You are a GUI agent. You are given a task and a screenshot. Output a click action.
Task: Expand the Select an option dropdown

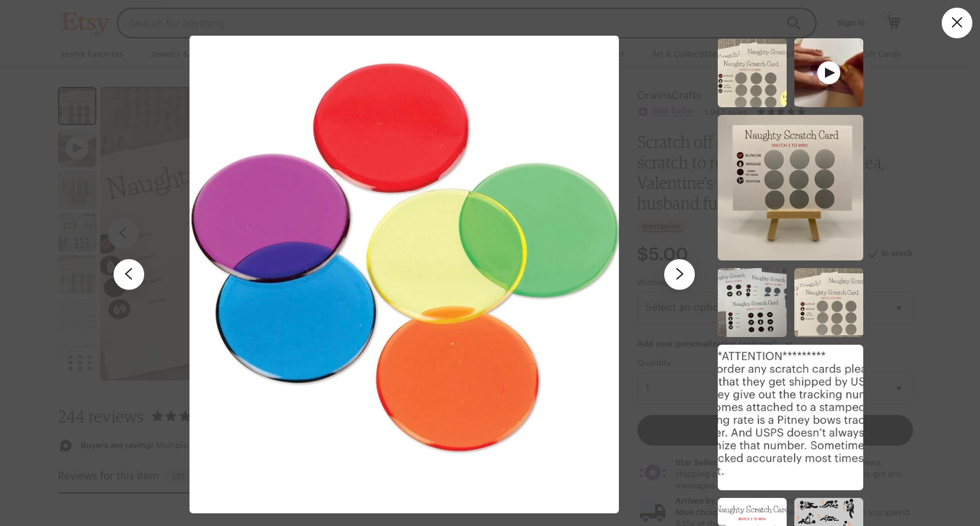775,308
